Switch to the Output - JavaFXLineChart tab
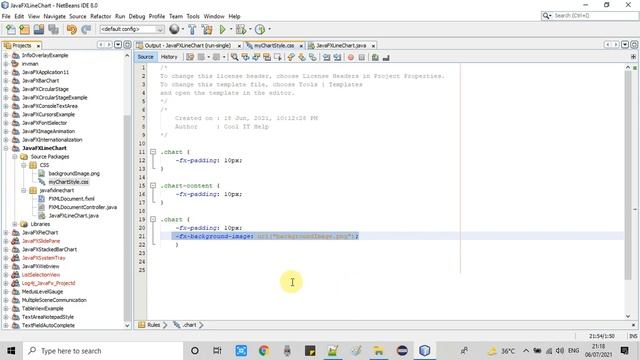Screen dimensions: 640x360 [187, 45]
